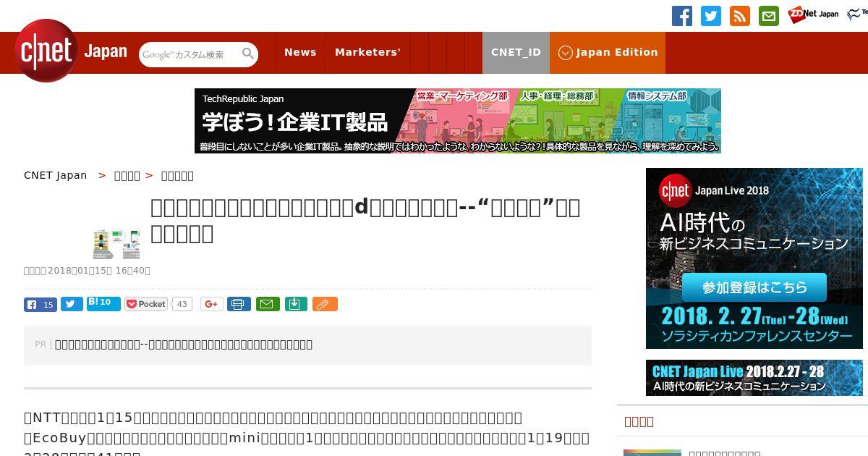Click the small CNET Japan Live 2018.2.27-28 banner
The image size is (868, 456).
[x=754, y=378]
